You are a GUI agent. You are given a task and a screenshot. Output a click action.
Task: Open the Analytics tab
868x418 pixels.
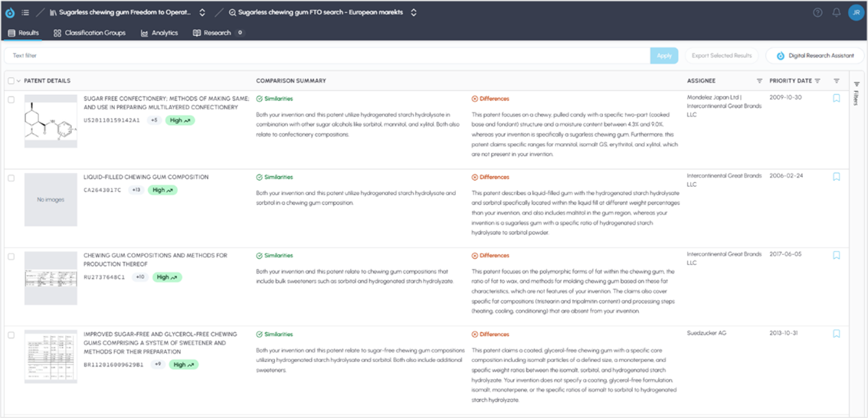click(159, 33)
